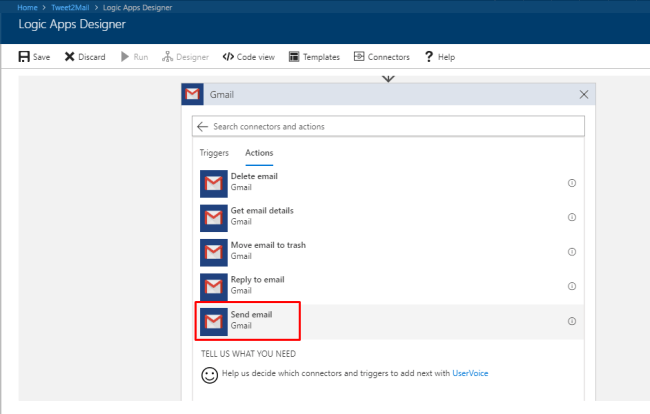
Task: Open Code view from toolbar
Action: click(x=248, y=57)
